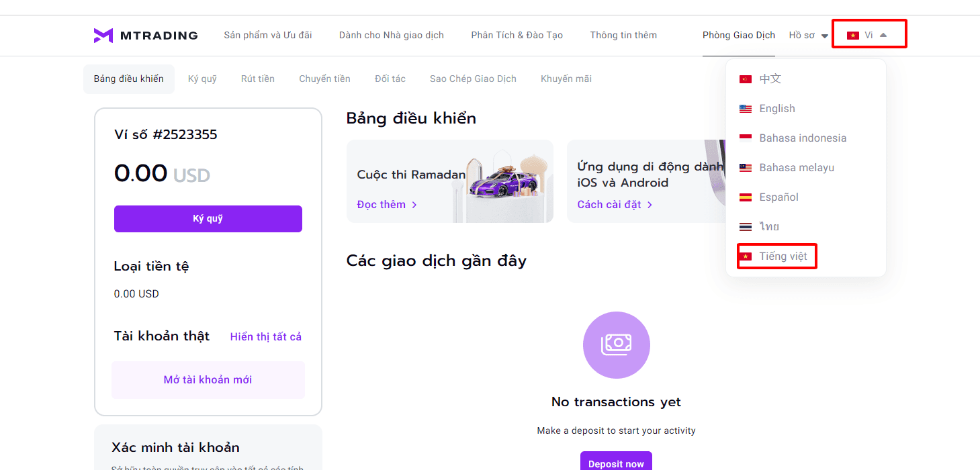Open the Sao Chép Giao Dịch tab

[x=473, y=79]
